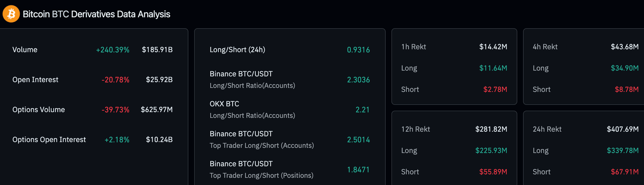Viewport: 644px width, 185px height.
Task: Click the 1h Rekt total $14.42M
Action: point(493,47)
